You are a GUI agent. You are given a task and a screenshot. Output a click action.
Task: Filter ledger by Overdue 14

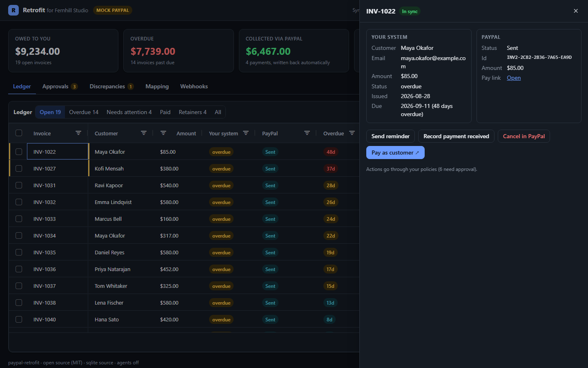pos(84,112)
